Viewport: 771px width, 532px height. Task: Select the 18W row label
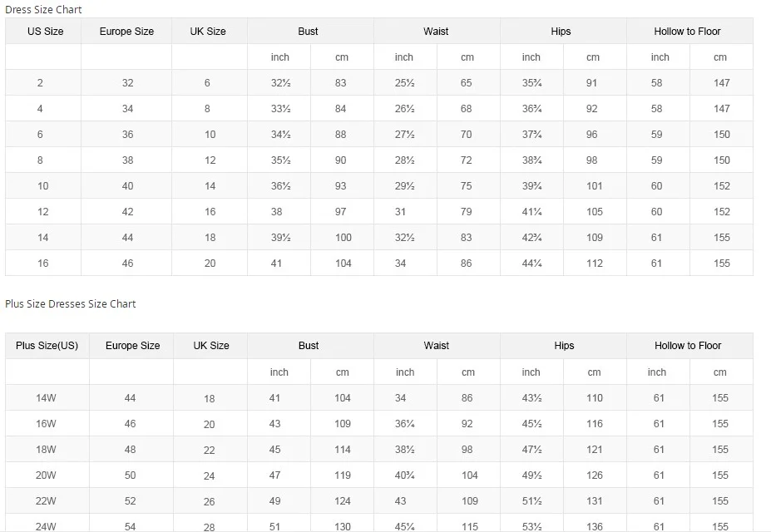coord(46,450)
